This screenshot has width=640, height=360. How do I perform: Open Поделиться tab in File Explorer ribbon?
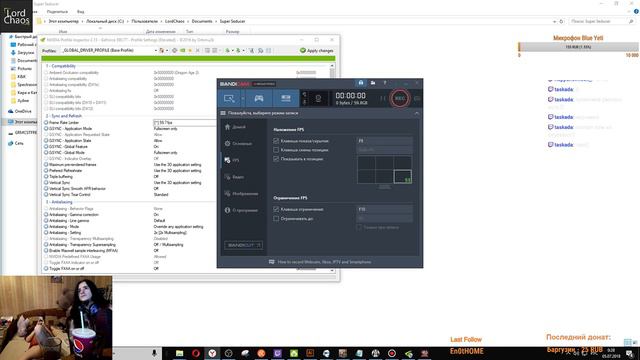tap(57, 12)
